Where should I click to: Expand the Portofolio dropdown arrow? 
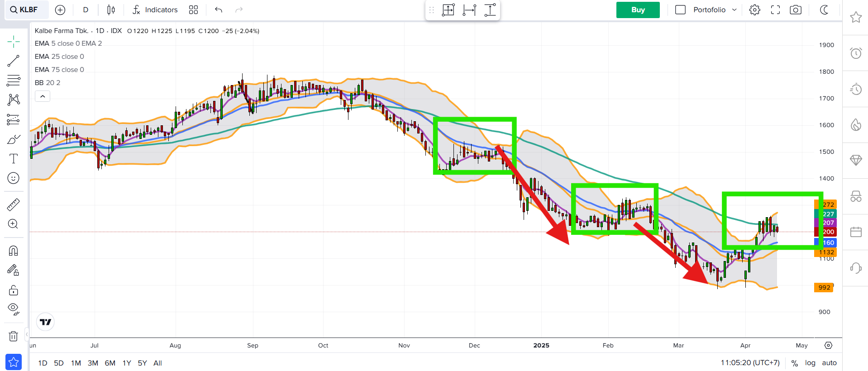click(x=734, y=10)
